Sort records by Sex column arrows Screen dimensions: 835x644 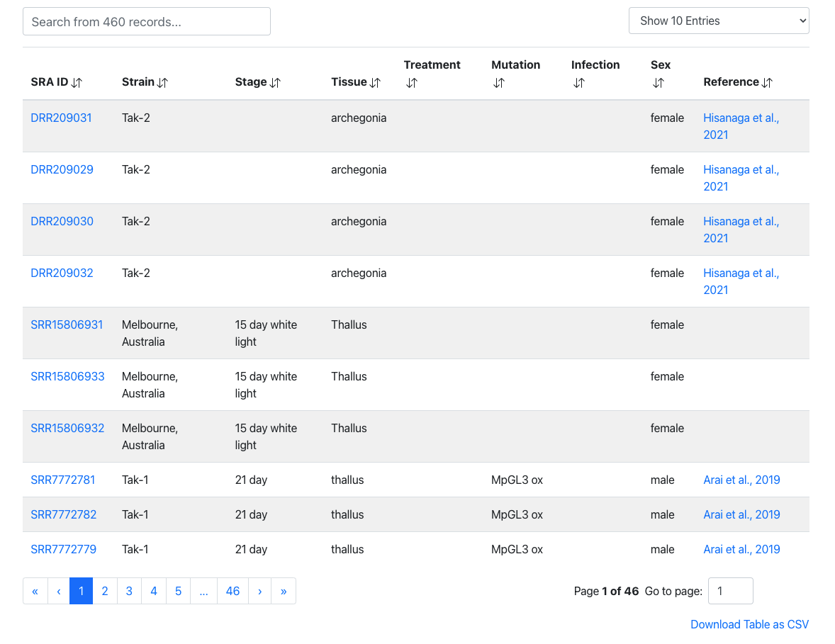pos(659,83)
